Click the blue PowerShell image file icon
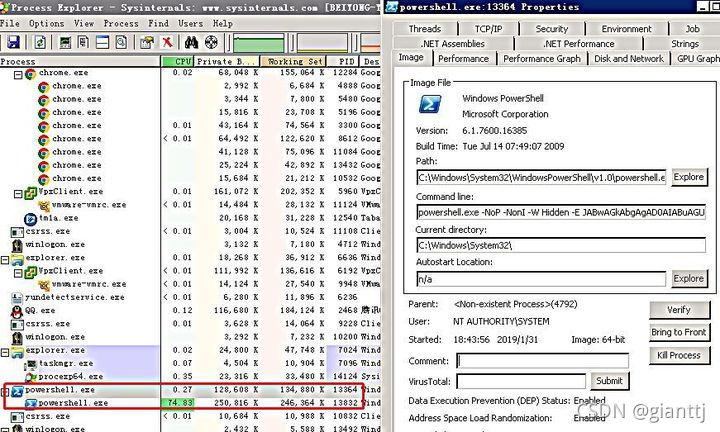The width and height of the screenshot is (720, 432). click(430, 105)
